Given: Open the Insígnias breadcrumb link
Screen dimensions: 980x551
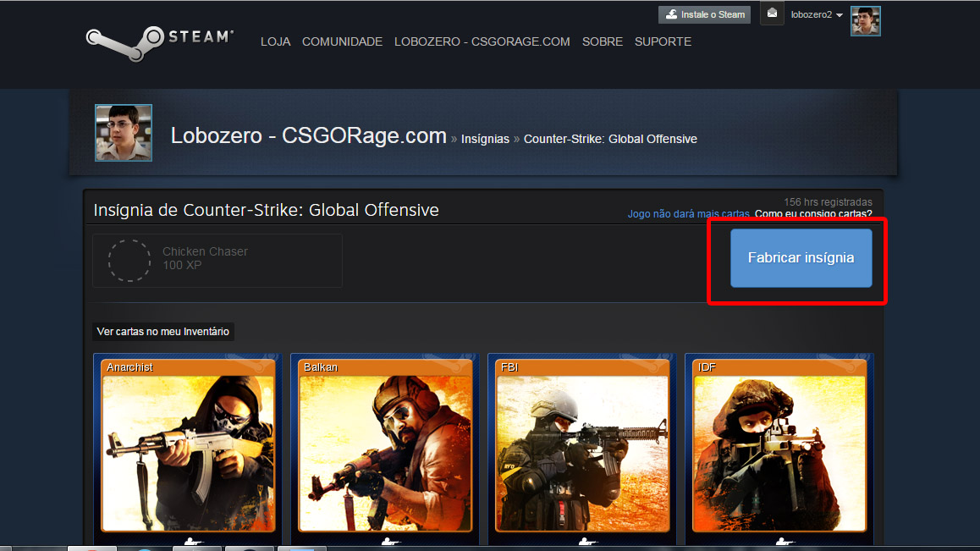Looking at the screenshot, I should point(485,138).
